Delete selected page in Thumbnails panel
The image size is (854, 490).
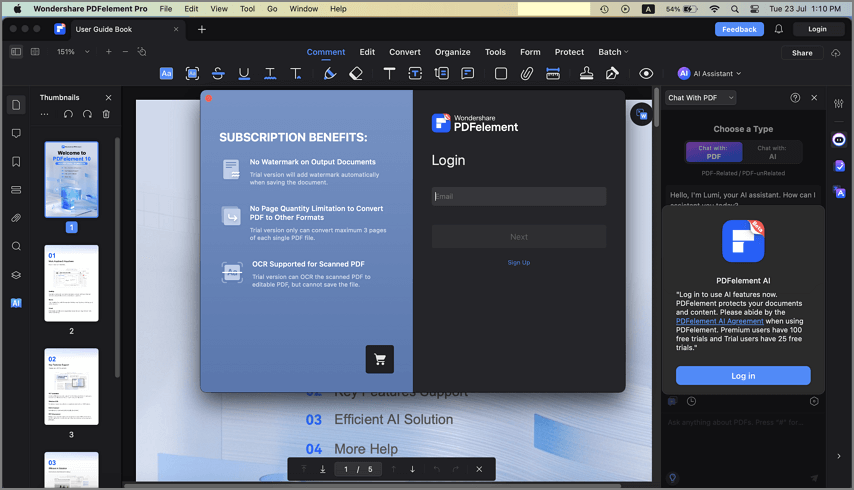106,114
